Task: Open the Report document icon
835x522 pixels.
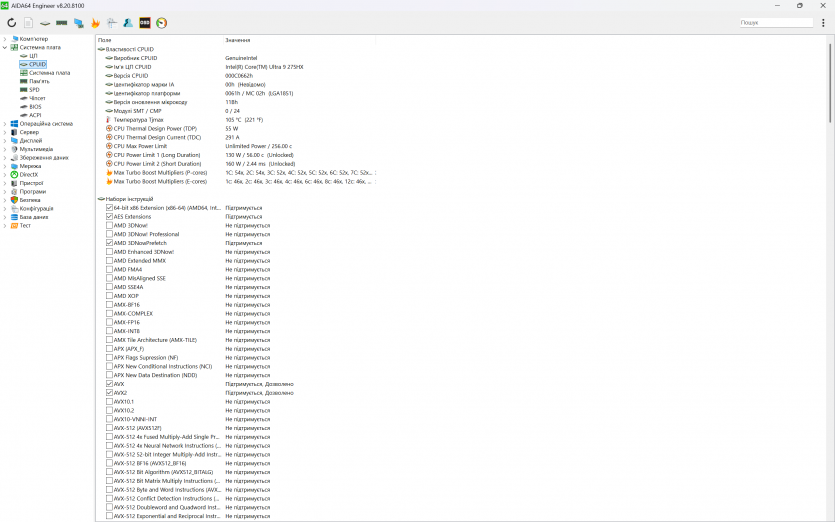Action: (28, 22)
